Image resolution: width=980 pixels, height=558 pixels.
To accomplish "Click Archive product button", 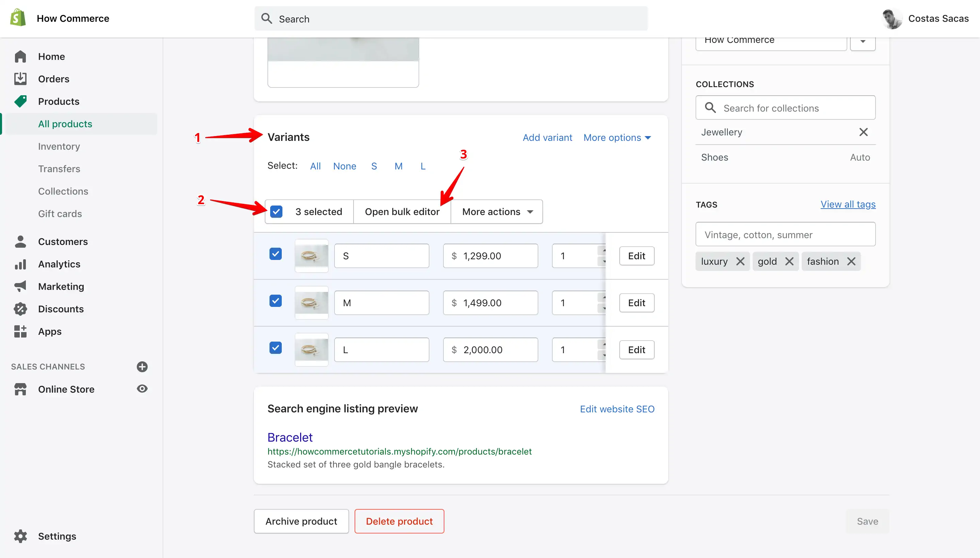I will click(x=301, y=521).
